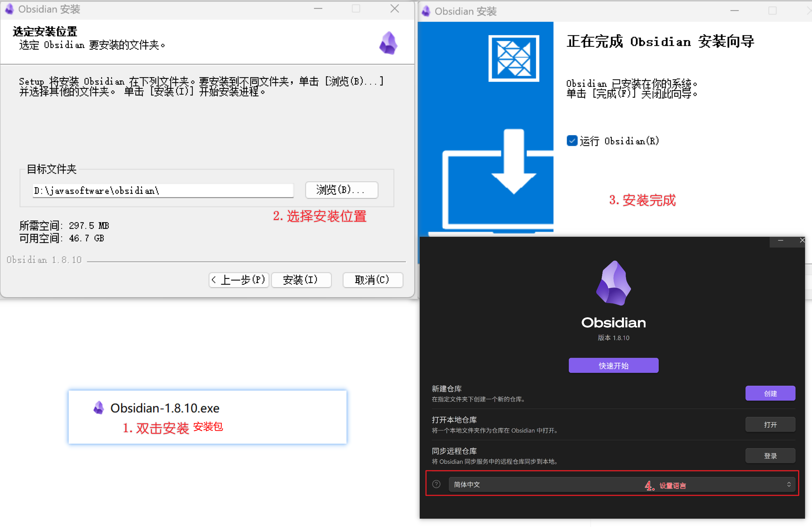The height and width of the screenshot is (527, 812).
Task: Click the 选定安装位置 heading
Action: (45, 32)
